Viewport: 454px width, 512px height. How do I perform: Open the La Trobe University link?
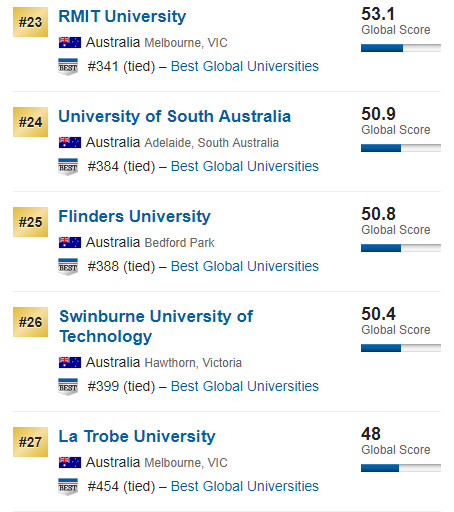point(137,436)
